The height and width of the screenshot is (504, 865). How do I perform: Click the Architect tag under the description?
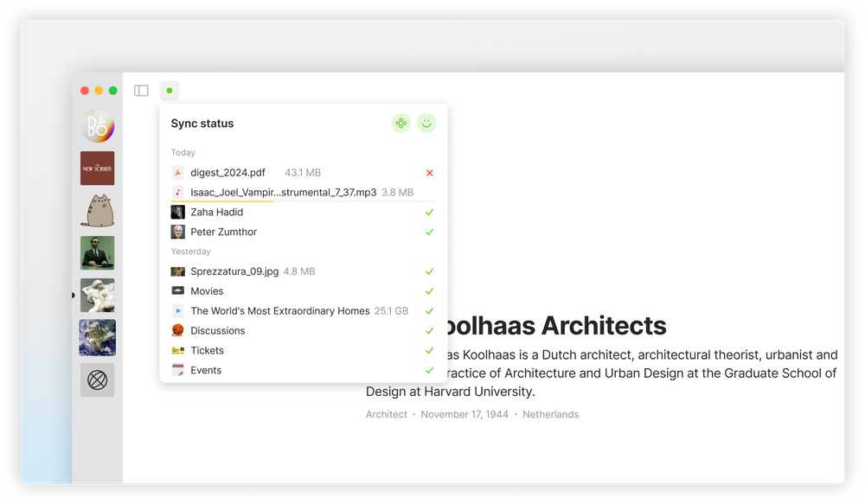[x=386, y=415]
